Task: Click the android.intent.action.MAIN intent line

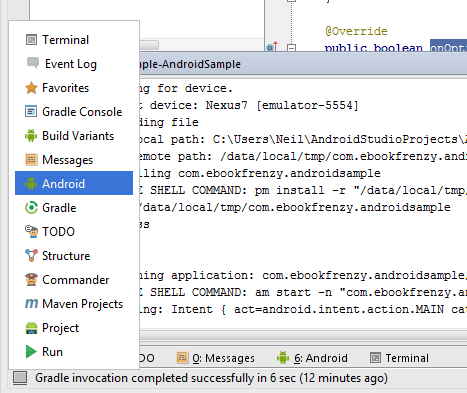Action: (303, 309)
